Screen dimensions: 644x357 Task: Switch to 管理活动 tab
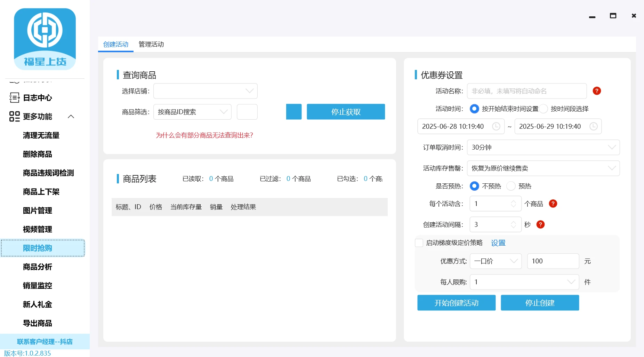tap(151, 44)
